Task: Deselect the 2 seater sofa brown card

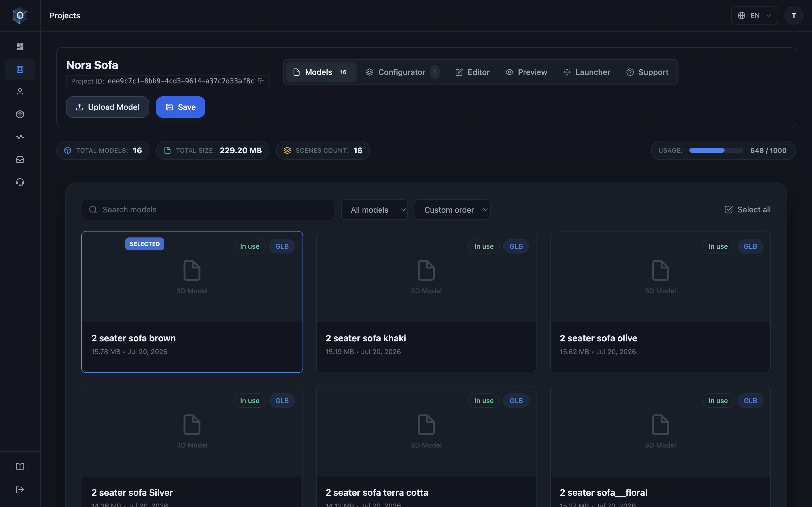Action: click(192, 302)
